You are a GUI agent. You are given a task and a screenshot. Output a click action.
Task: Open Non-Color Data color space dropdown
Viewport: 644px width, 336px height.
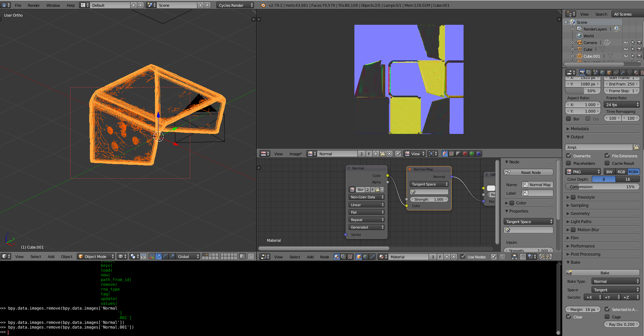point(367,197)
